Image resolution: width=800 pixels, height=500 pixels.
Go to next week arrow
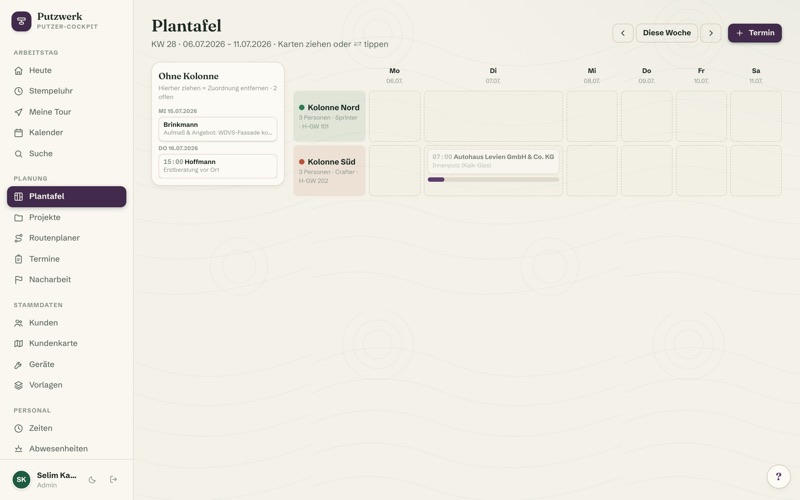711,33
